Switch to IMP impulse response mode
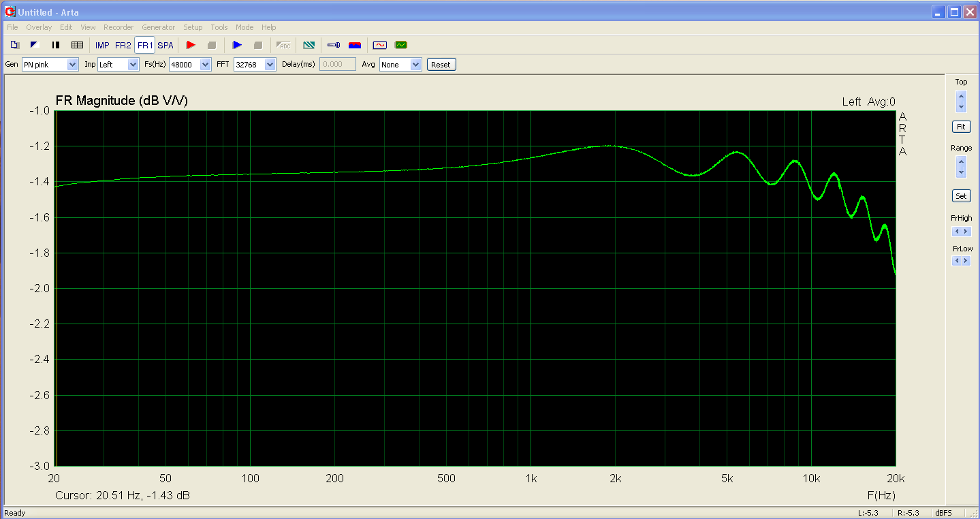 [x=102, y=46]
